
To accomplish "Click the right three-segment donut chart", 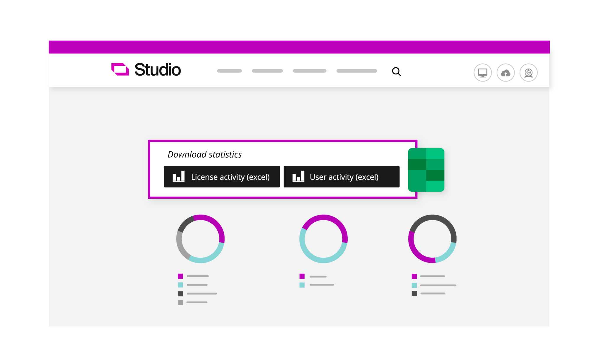I will 432,239.
